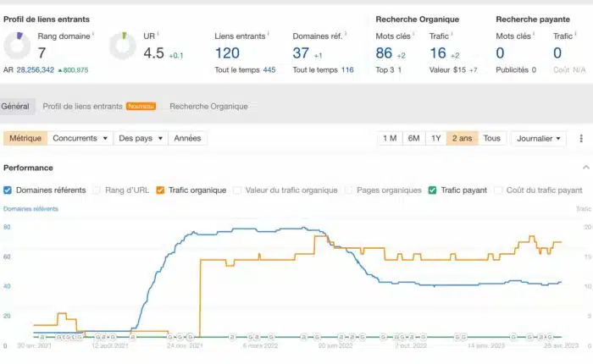
Task: Collapse the Performance section with the chevron
Action: (x=585, y=168)
